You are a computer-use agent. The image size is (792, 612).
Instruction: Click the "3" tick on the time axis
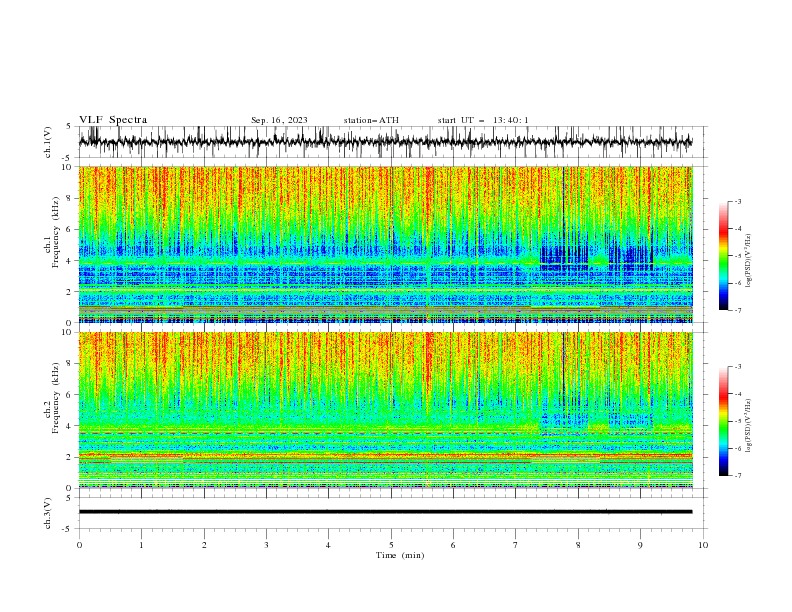(266, 545)
